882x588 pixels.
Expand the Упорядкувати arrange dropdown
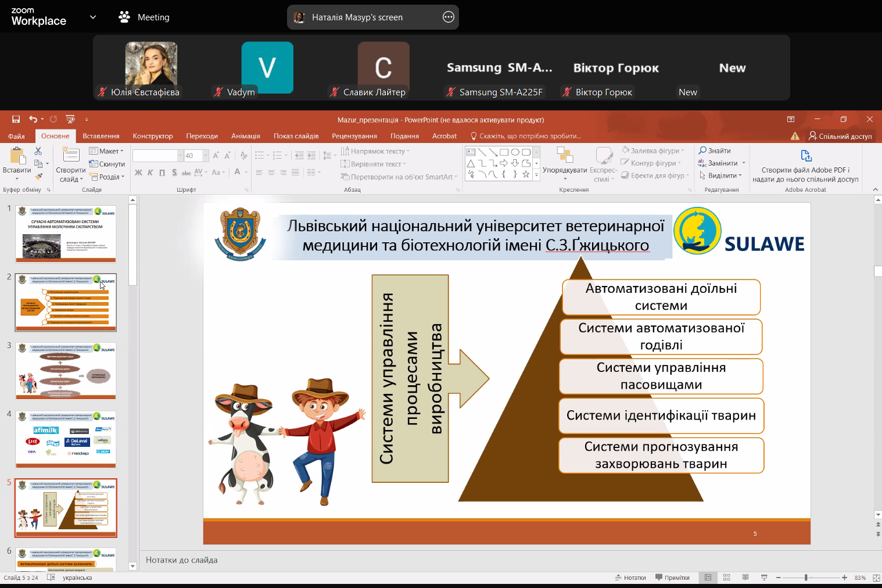564,170
